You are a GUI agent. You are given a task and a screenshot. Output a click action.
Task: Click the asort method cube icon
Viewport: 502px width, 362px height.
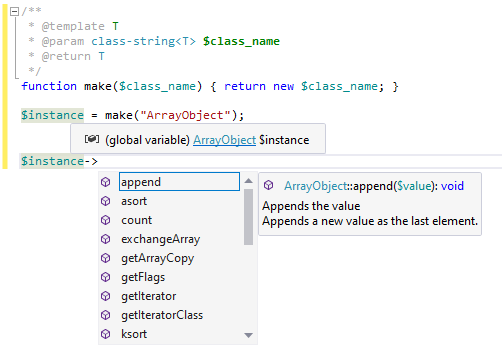106,201
